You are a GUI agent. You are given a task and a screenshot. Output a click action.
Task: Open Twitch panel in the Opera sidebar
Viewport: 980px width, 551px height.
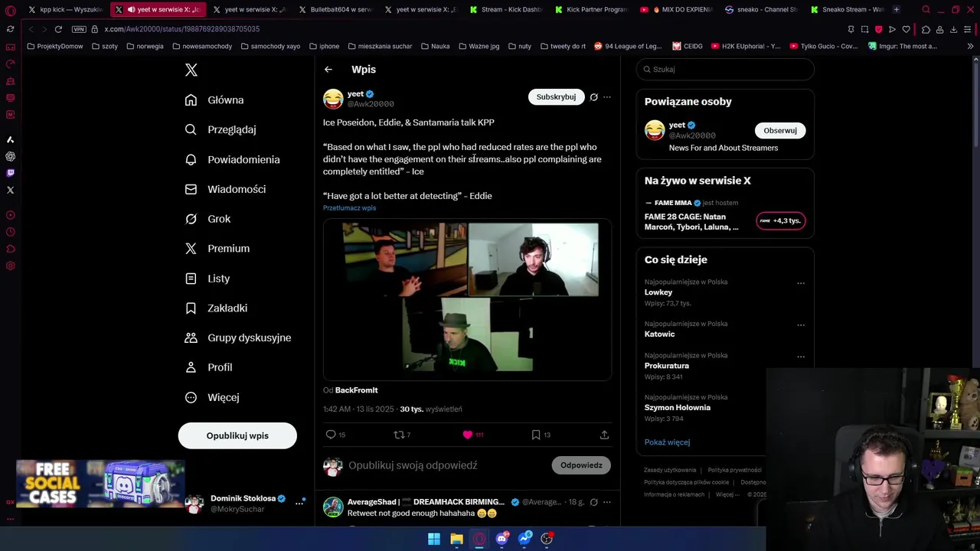pos(10,173)
